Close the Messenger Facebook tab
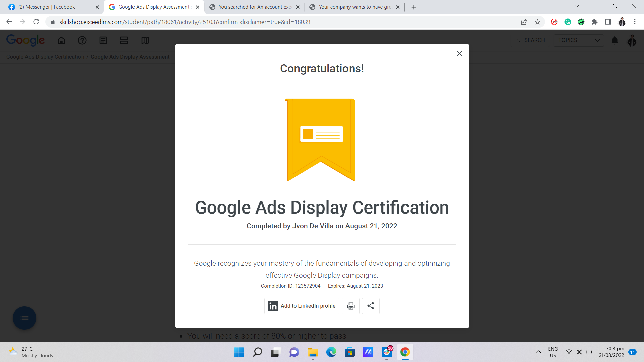The width and height of the screenshot is (644, 362). tap(97, 7)
